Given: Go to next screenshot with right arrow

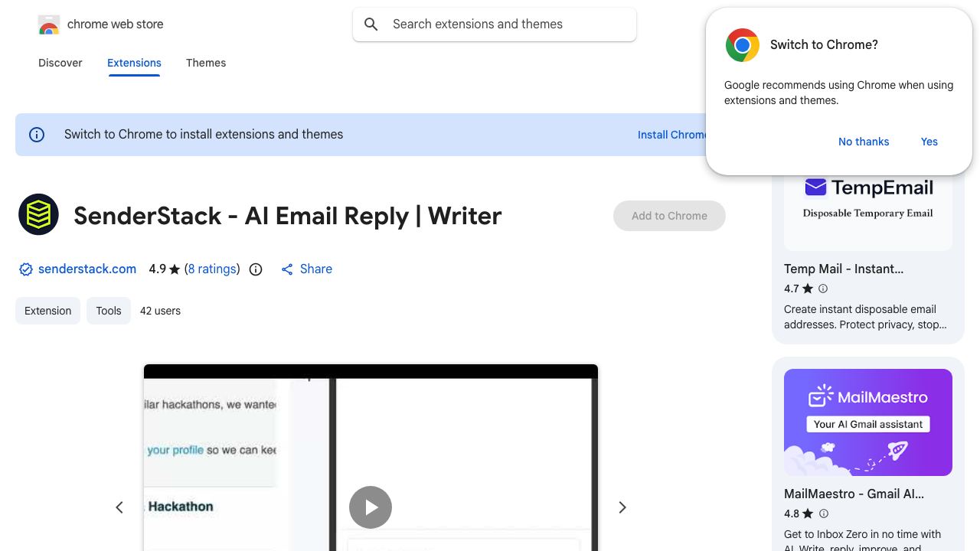Looking at the screenshot, I should [x=622, y=507].
